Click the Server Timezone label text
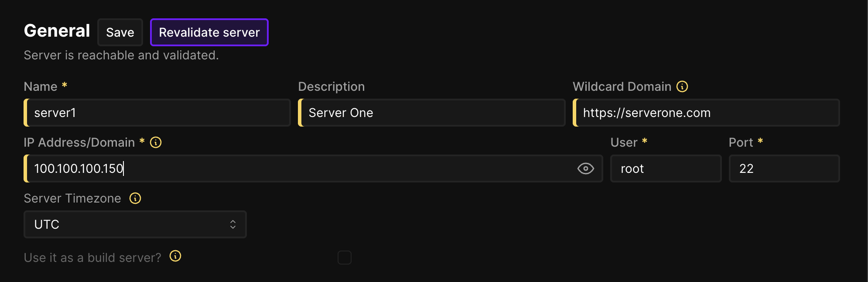The image size is (868, 282). (72, 198)
